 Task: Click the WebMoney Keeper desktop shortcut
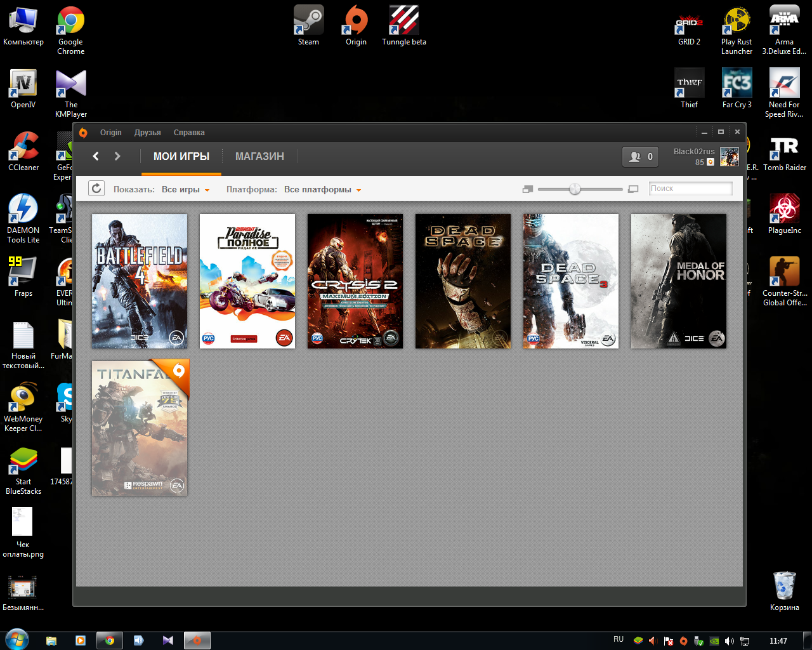point(23,408)
